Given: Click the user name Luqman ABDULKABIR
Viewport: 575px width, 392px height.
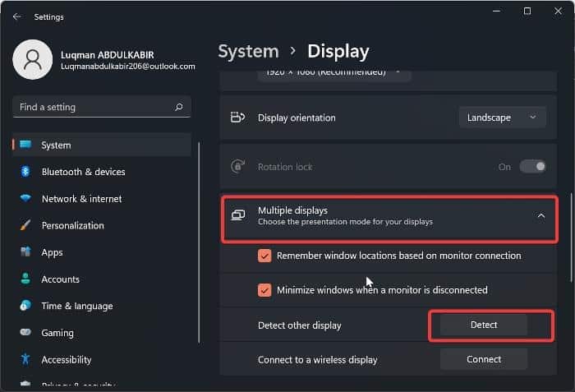Looking at the screenshot, I should click(x=107, y=55).
